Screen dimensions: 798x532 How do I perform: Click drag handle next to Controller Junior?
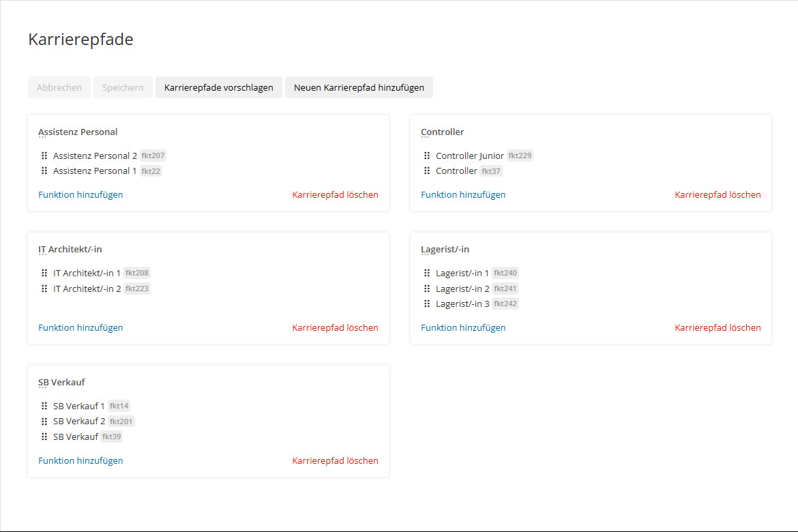click(427, 156)
